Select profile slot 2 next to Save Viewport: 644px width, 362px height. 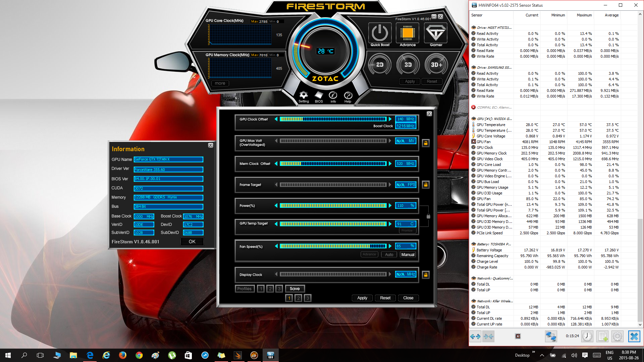coord(270,289)
